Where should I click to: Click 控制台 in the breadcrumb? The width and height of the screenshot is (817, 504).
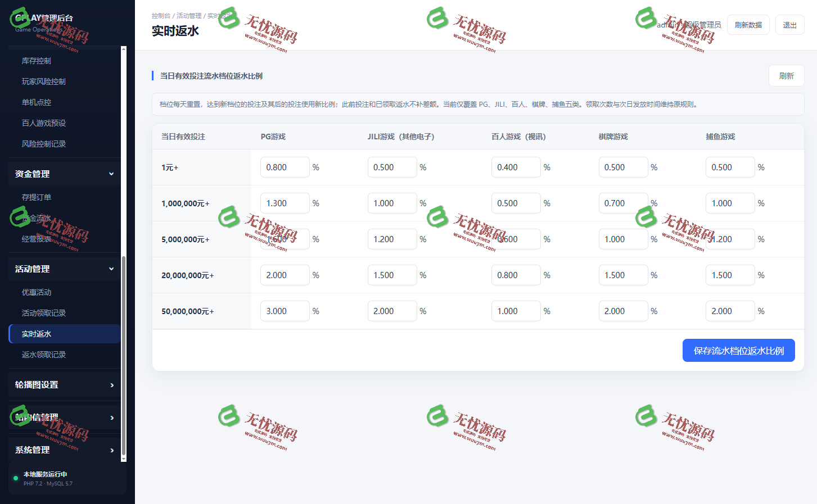click(x=161, y=16)
